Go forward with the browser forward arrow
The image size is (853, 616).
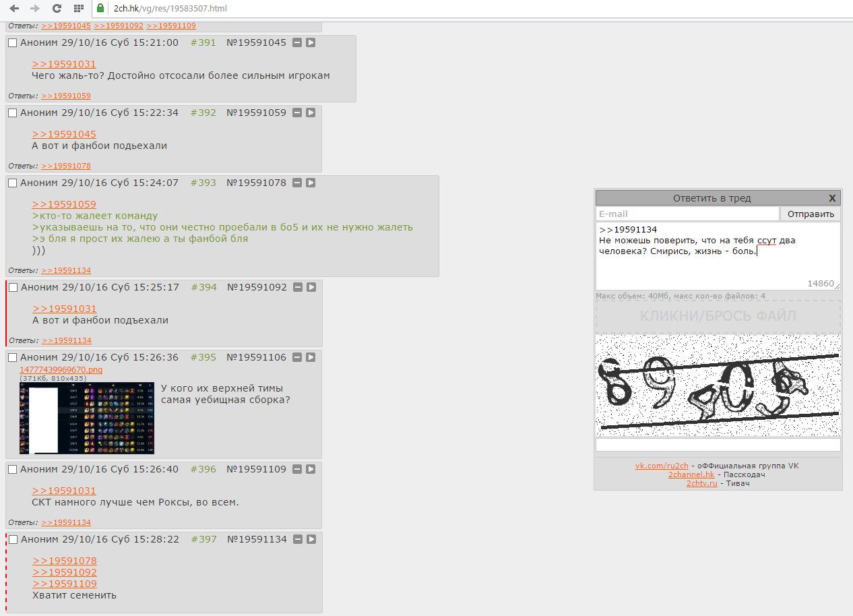(x=35, y=8)
